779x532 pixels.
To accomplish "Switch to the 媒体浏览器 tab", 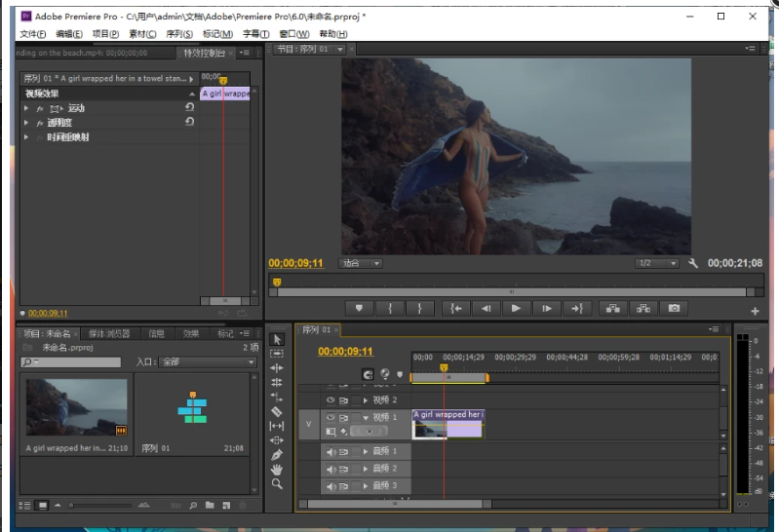I will click(x=107, y=333).
